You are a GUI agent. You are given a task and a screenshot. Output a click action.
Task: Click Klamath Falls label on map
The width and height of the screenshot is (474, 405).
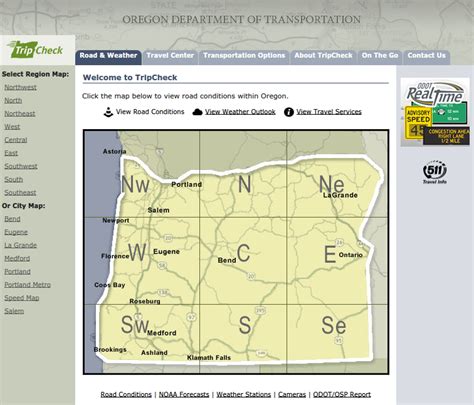(209, 358)
